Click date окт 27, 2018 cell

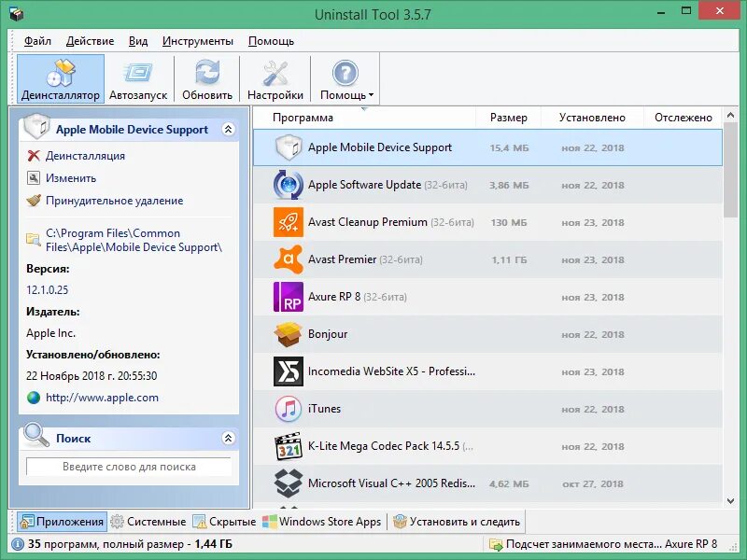[x=593, y=483]
